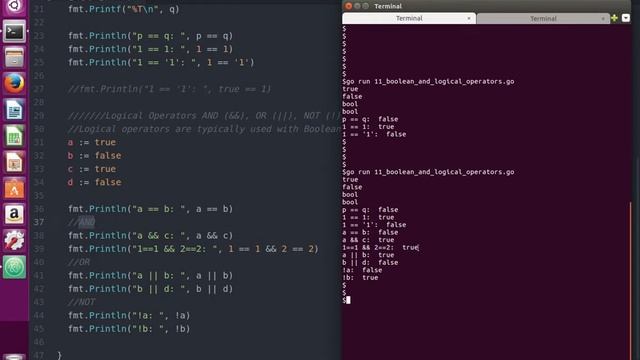The height and width of the screenshot is (360, 640).
Task: Open the Terminal launcher in the dock
Action: point(14,31)
